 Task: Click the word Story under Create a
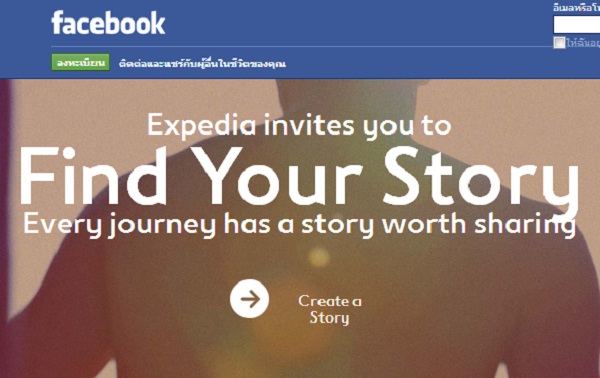coord(329,318)
